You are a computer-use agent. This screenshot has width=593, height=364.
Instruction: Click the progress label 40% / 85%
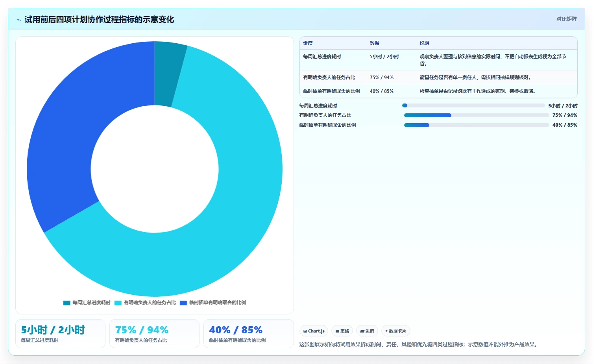(x=565, y=125)
